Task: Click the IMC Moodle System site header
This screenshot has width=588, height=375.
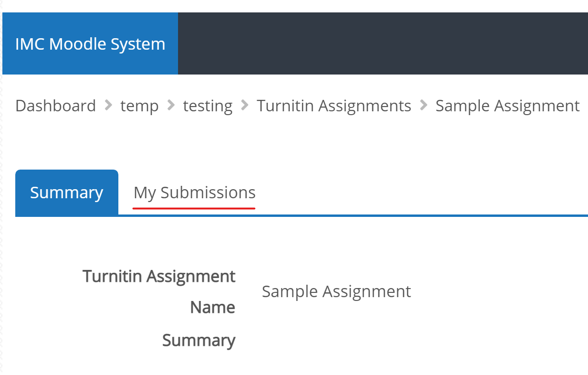Action: point(90,43)
